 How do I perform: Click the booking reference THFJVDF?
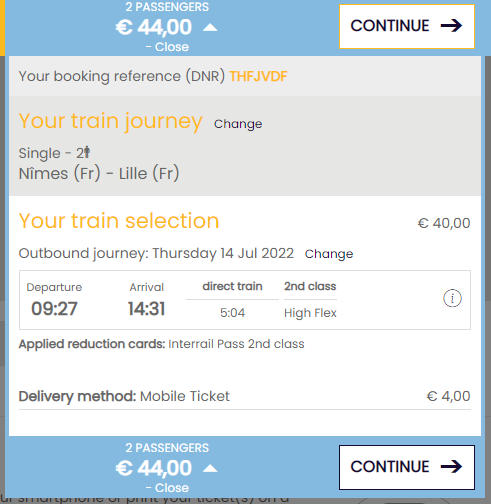coord(258,76)
